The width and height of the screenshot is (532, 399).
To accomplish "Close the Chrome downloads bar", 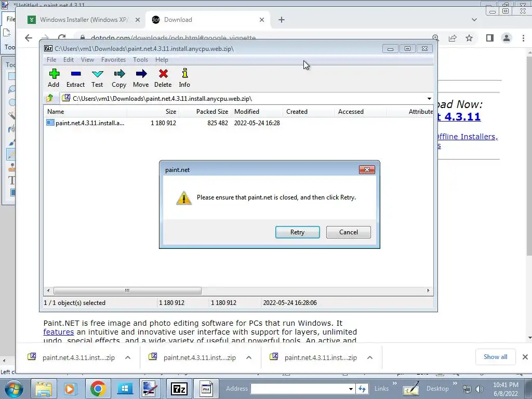I will (525, 357).
